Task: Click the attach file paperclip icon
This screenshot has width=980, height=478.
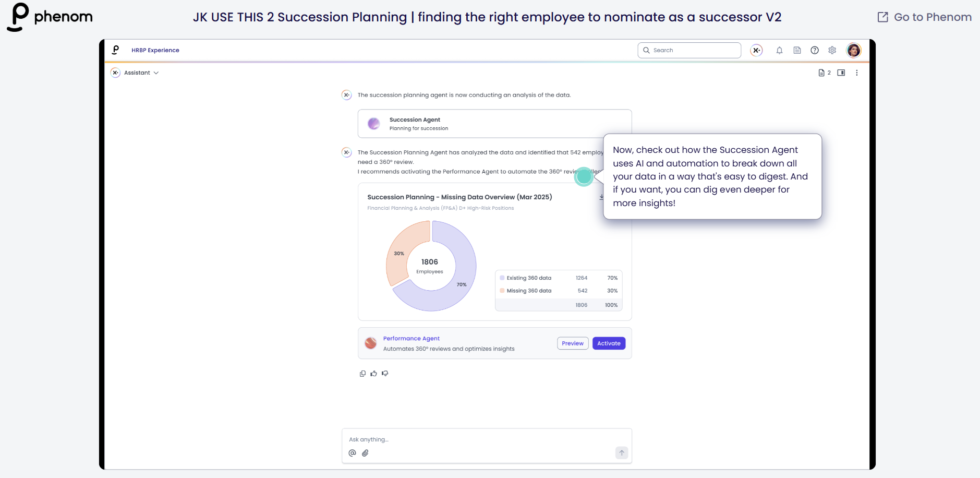Action: [365, 453]
